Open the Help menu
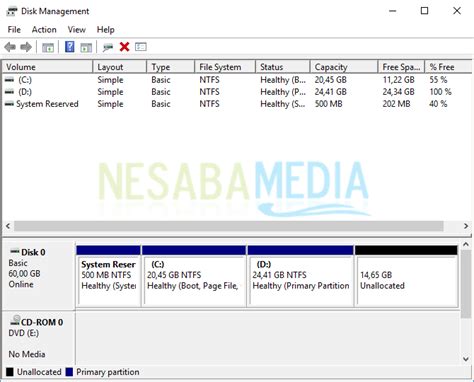 pyautogui.click(x=106, y=30)
